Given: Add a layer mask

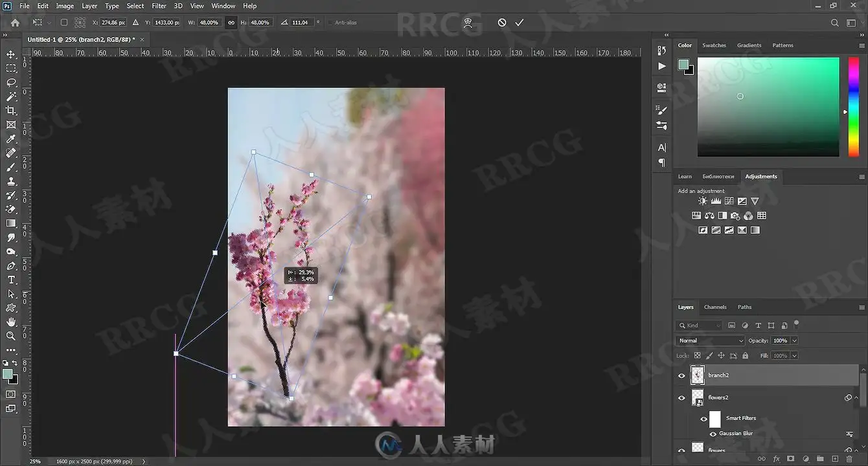Looking at the screenshot, I should pyautogui.click(x=790, y=459).
